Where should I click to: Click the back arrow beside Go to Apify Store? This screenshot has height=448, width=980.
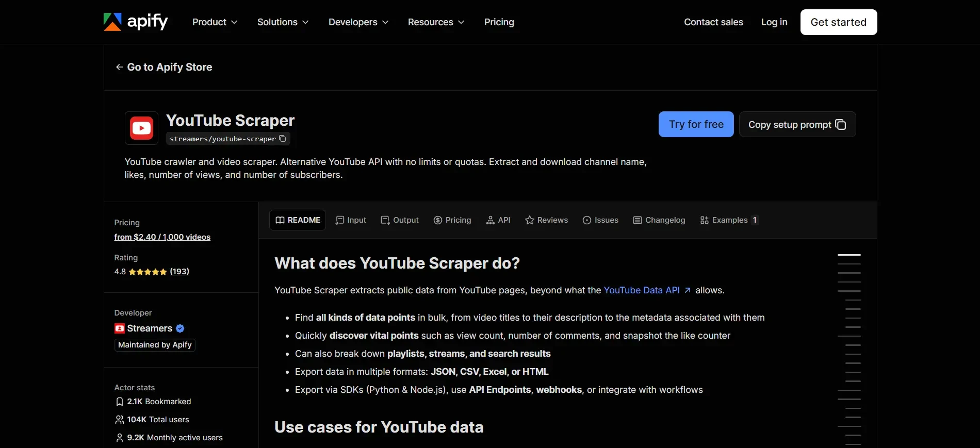[119, 67]
